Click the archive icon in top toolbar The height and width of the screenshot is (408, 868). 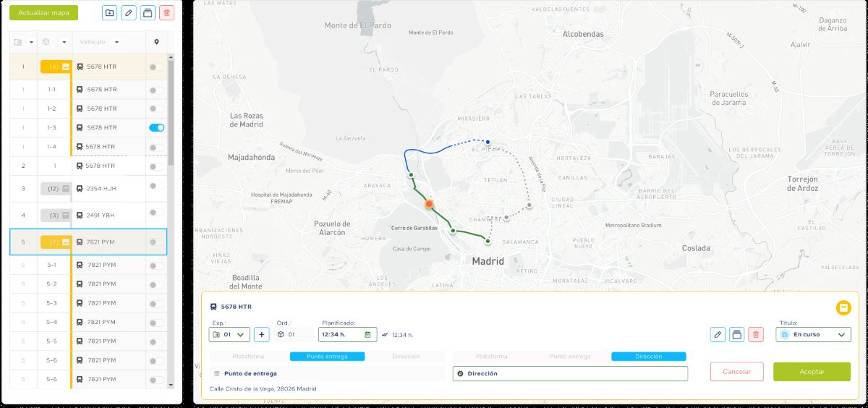point(148,12)
